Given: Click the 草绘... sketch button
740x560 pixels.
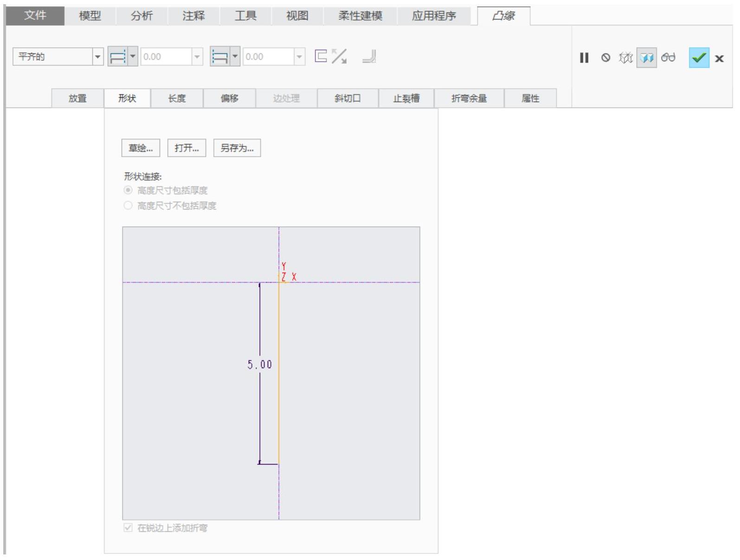Looking at the screenshot, I should (141, 148).
